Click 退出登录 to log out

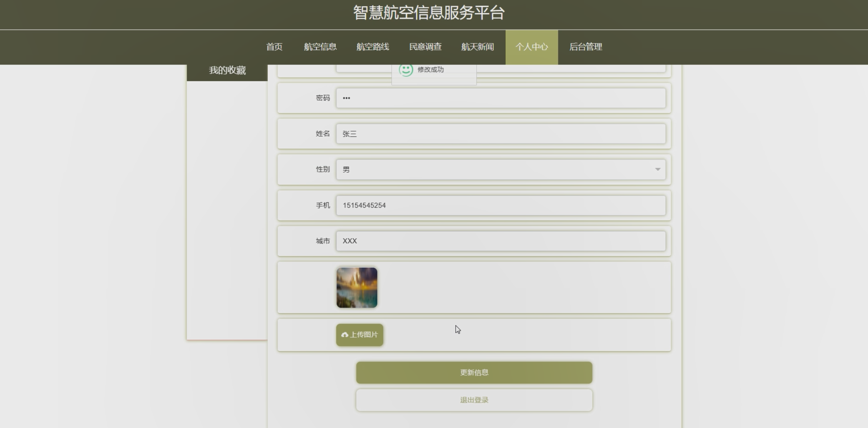click(474, 400)
